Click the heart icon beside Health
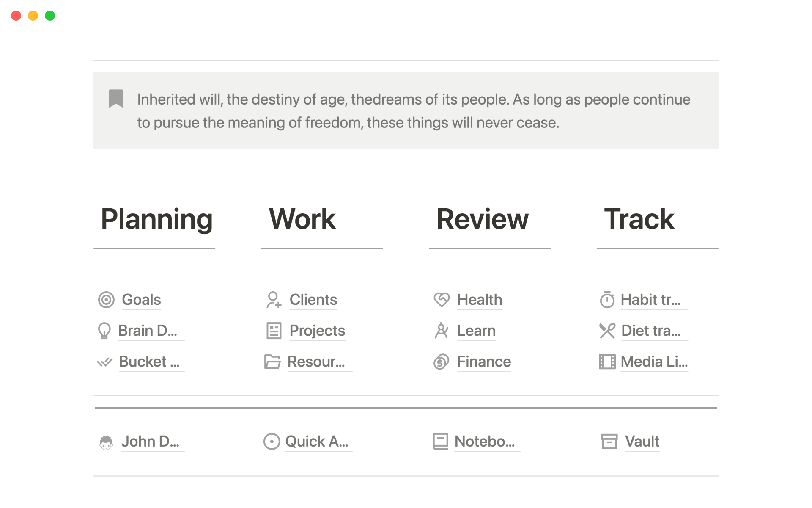Viewport: 812px width, 508px height. coord(441,300)
